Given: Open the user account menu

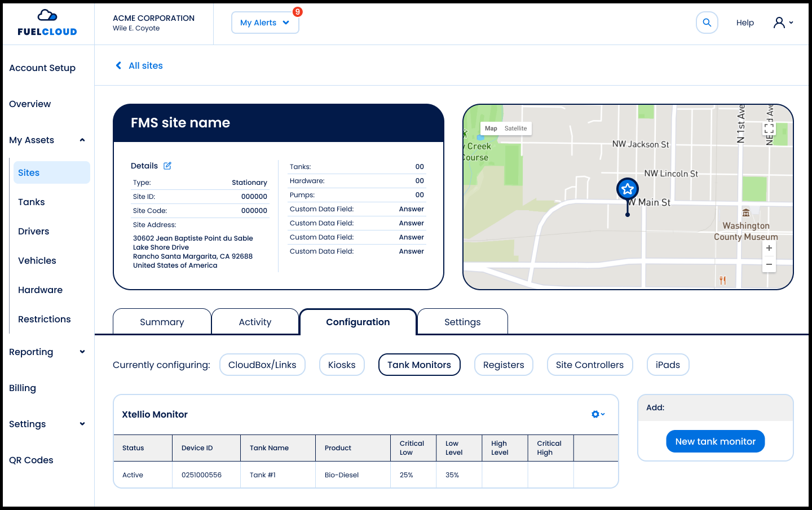Looking at the screenshot, I should (x=783, y=23).
